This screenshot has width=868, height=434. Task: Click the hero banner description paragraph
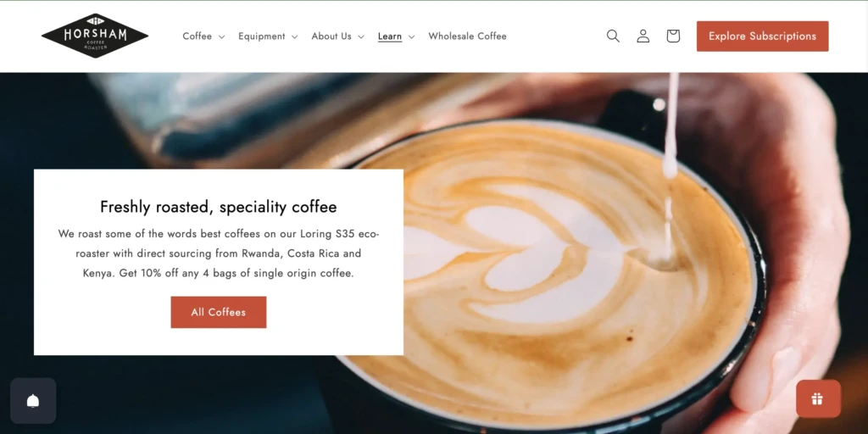coord(218,253)
